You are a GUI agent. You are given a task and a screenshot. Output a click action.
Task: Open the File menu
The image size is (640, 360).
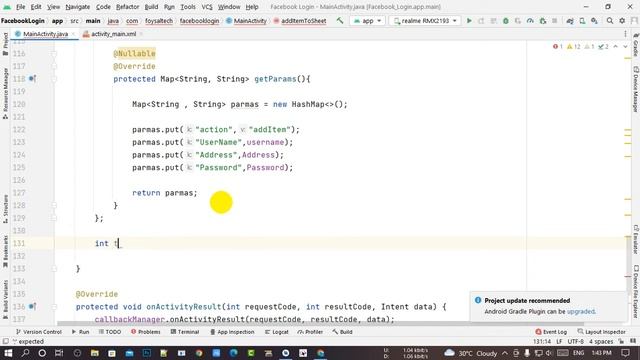(x=20, y=7)
